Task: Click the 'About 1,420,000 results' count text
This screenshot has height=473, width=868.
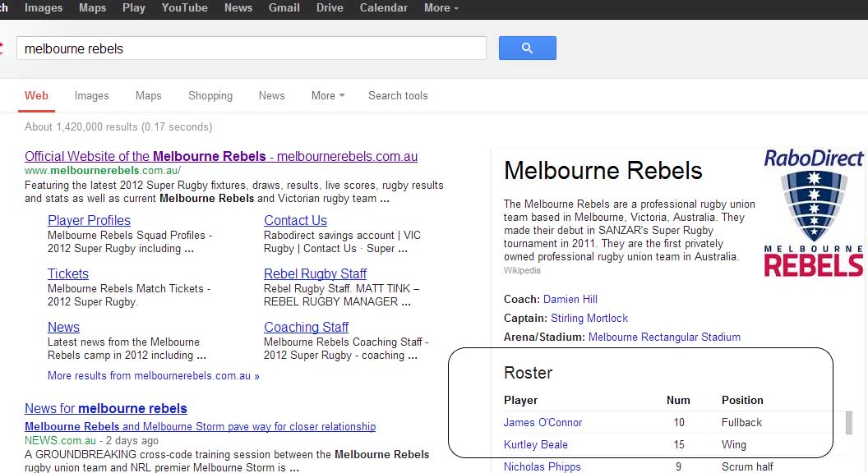Action: click(118, 126)
